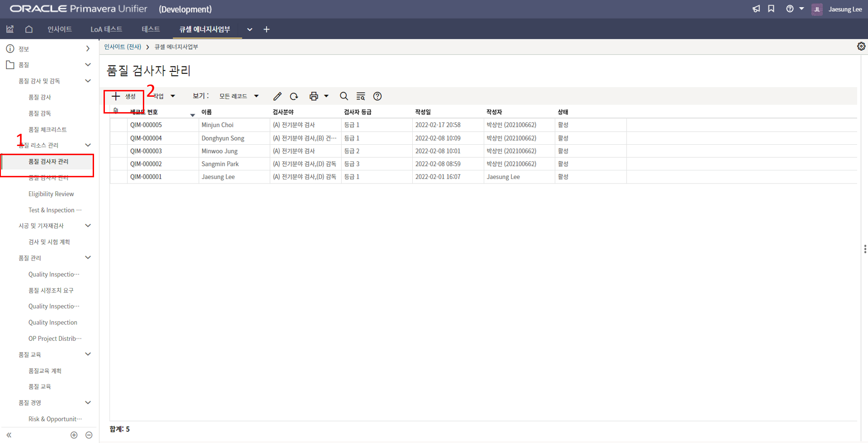This screenshot has height=443, width=868.
Task: Collapse the 품질 감사 및 감독 section
Action: (x=88, y=81)
